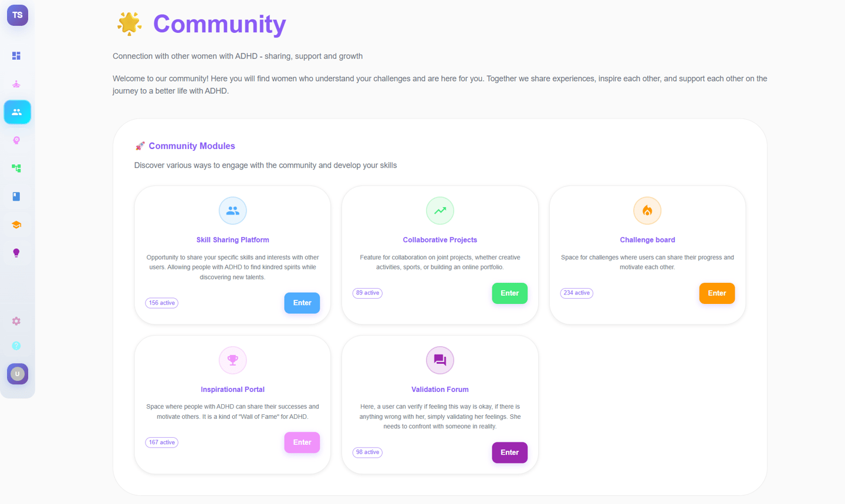845x504 pixels.
Task: Open settings gear in sidebar
Action: (x=16, y=321)
